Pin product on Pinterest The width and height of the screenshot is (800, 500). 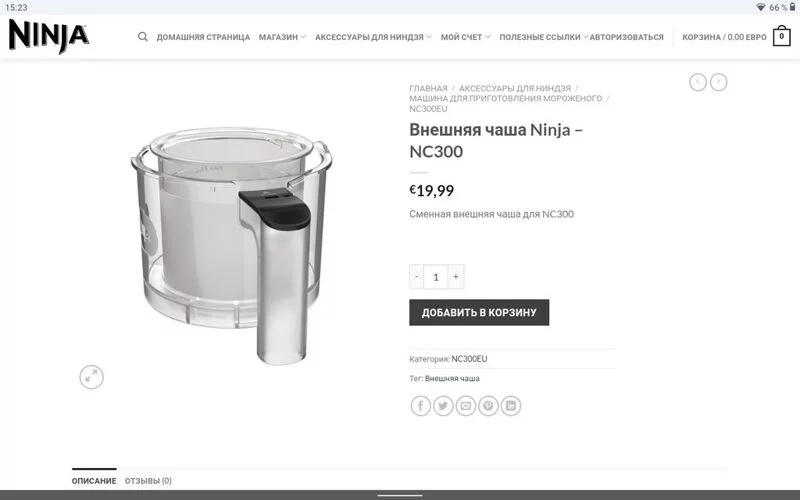[488, 406]
